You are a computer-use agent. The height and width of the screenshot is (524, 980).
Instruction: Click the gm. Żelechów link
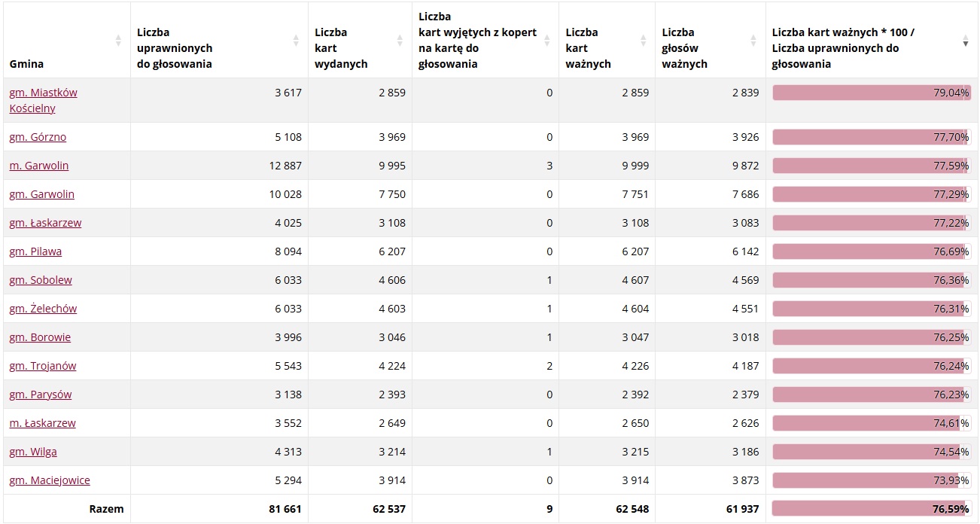coord(43,309)
